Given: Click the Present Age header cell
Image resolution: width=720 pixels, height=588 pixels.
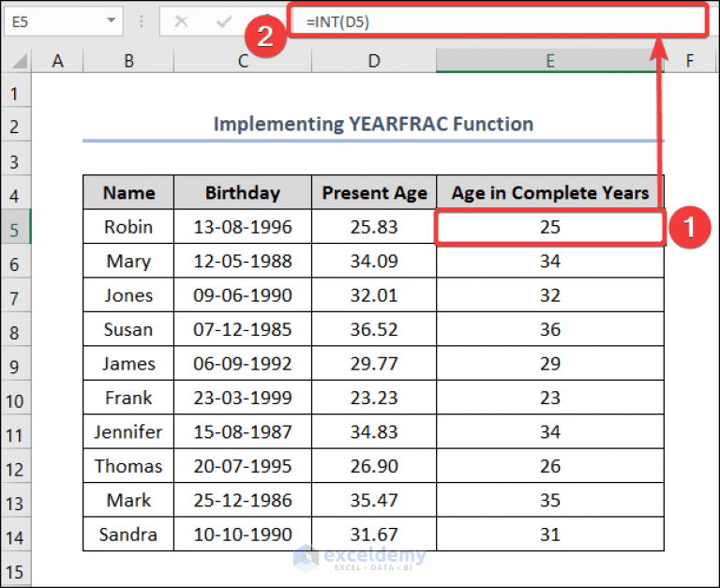Looking at the screenshot, I should coord(374,192).
